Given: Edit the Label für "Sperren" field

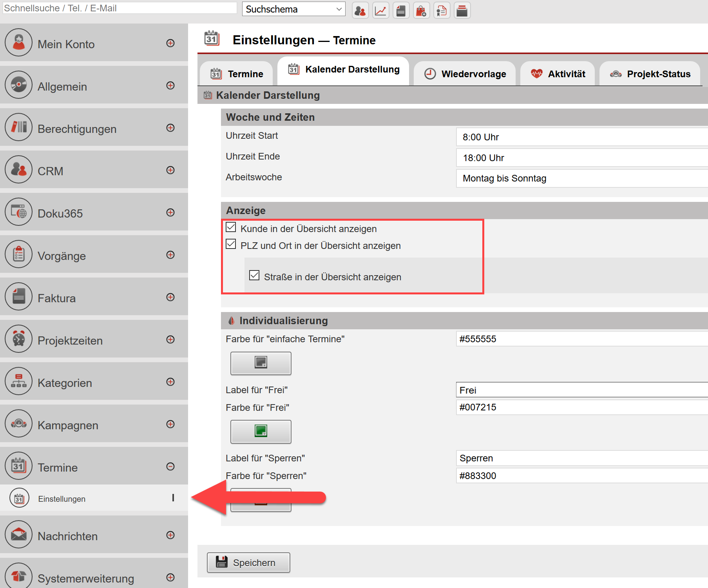Looking at the screenshot, I should pyautogui.click(x=582, y=458).
